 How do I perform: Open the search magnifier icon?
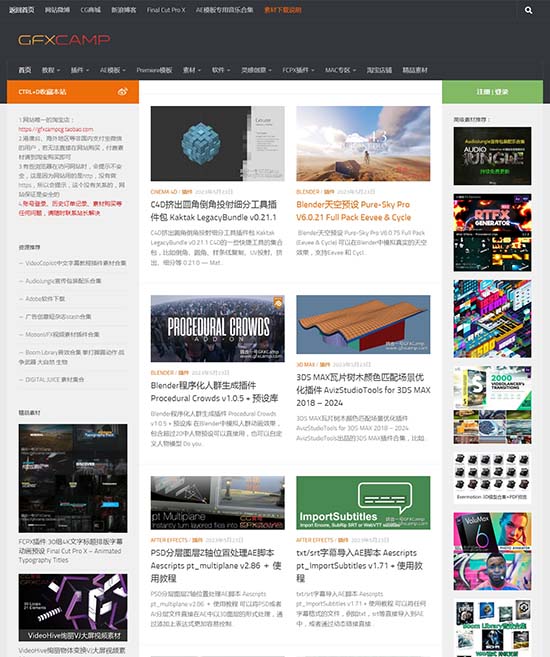(528, 10)
